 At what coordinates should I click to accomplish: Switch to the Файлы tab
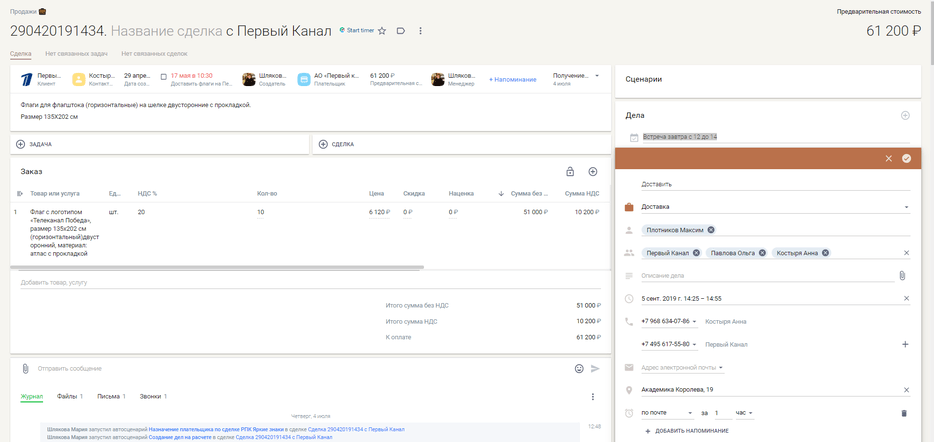pos(69,397)
